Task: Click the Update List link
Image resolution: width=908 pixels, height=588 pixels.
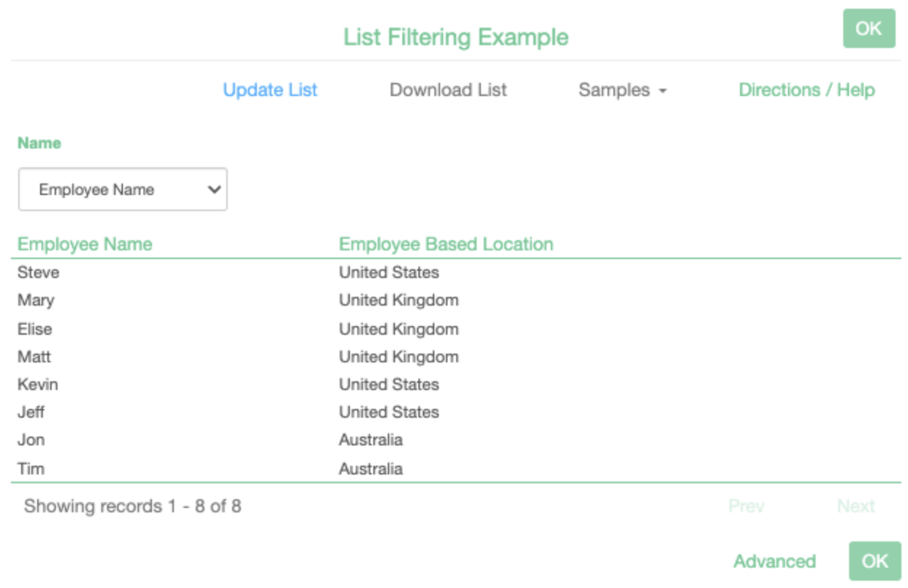Action: (x=270, y=90)
